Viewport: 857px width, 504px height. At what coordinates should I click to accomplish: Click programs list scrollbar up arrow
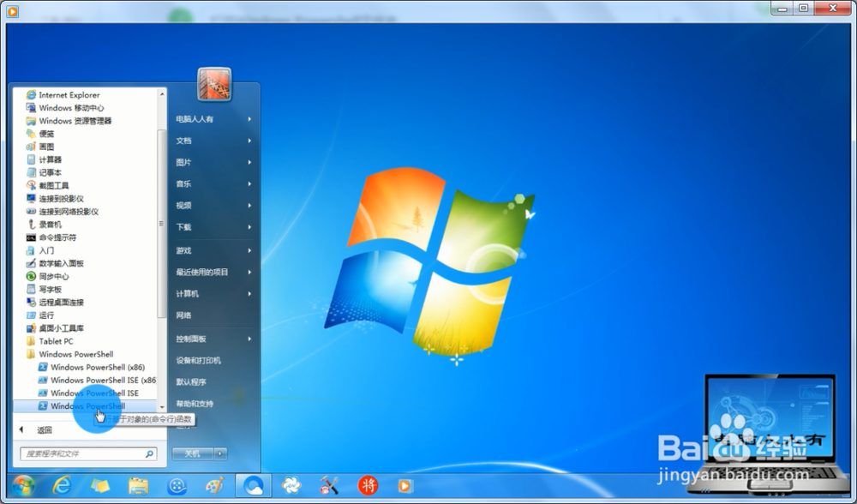point(162,94)
